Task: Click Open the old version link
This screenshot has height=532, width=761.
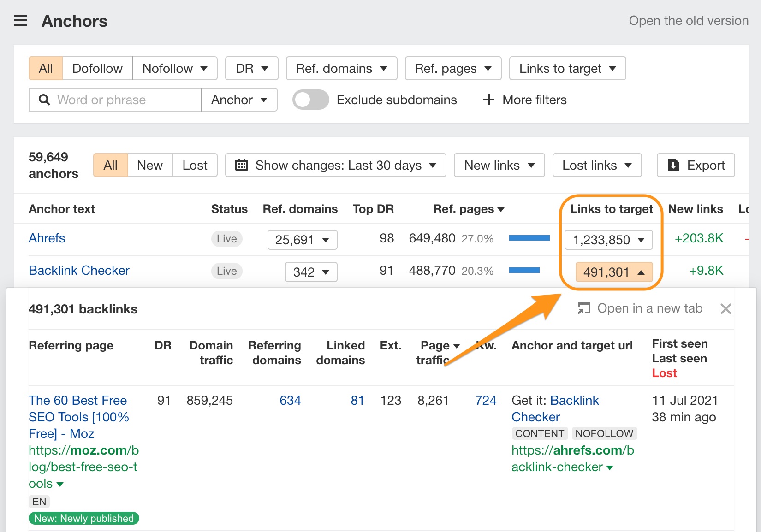Action: (x=688, y=21)
